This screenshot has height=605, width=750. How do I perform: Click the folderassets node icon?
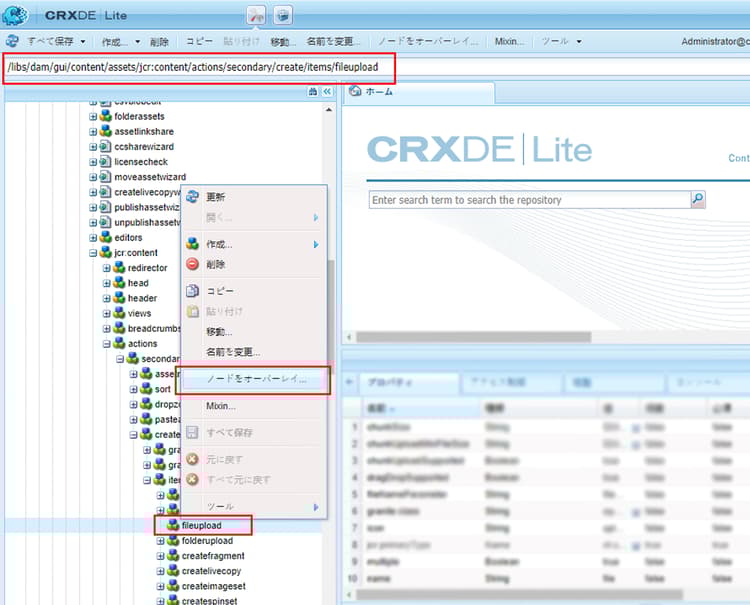point(106,116)
